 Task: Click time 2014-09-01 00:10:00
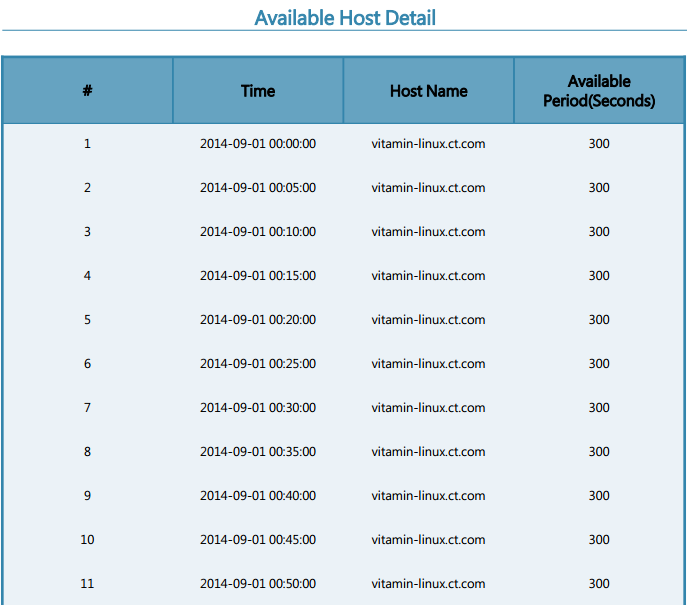pyautogui.click(x=258, y=231)
